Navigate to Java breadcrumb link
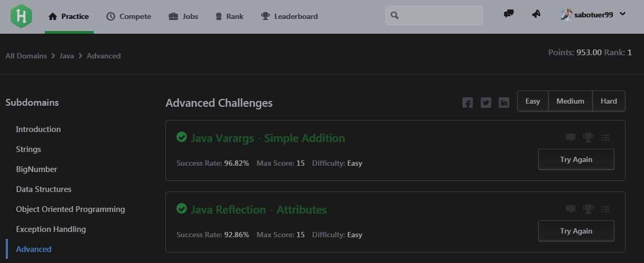 [67, 56]
